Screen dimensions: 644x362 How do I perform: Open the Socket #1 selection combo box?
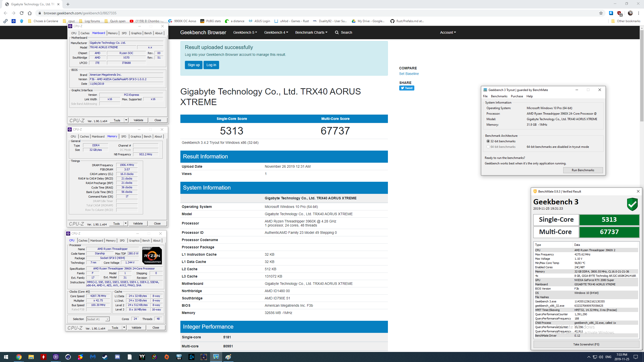98,319
